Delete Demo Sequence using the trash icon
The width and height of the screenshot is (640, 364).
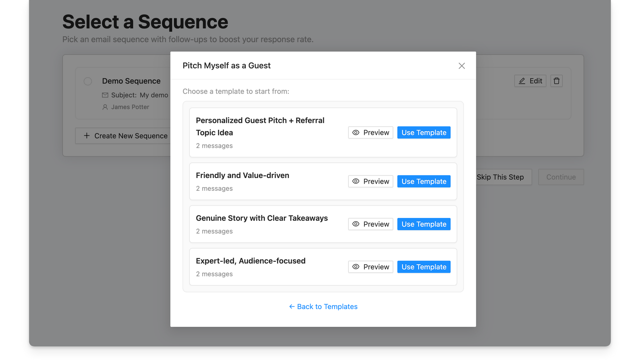coord(556,81)
